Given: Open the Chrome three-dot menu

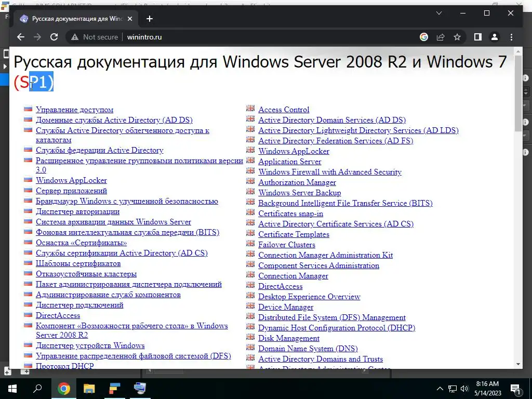Looking at the screenshot, I should [x=511, y=37].
